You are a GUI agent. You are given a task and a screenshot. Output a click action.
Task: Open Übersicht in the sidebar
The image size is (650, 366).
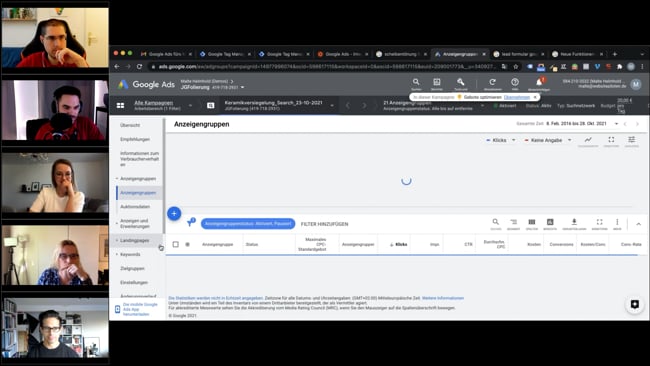[130, 125]
